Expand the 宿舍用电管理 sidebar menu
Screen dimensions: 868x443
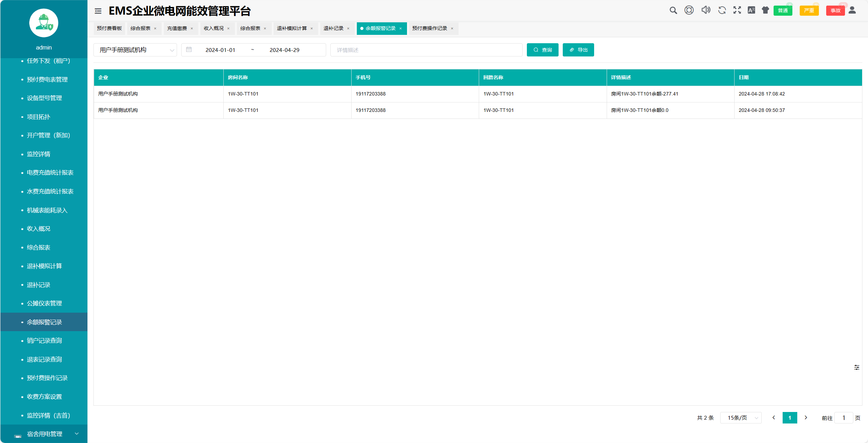pyautogui.click(x=44, y=434)
